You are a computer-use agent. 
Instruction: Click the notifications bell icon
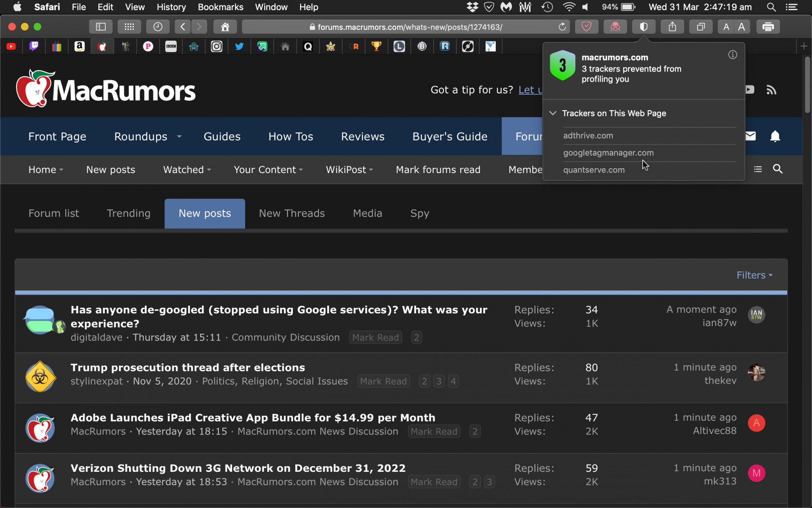click(775, 136)
